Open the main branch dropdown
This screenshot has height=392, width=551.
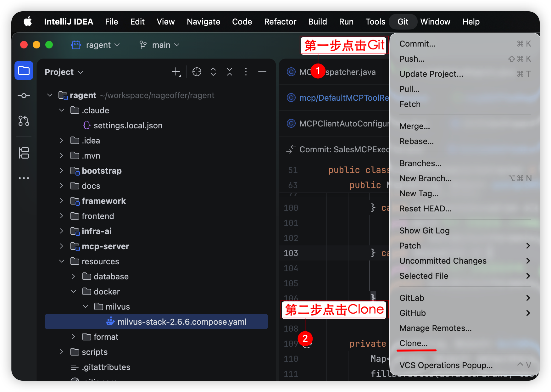coord(160,45)
